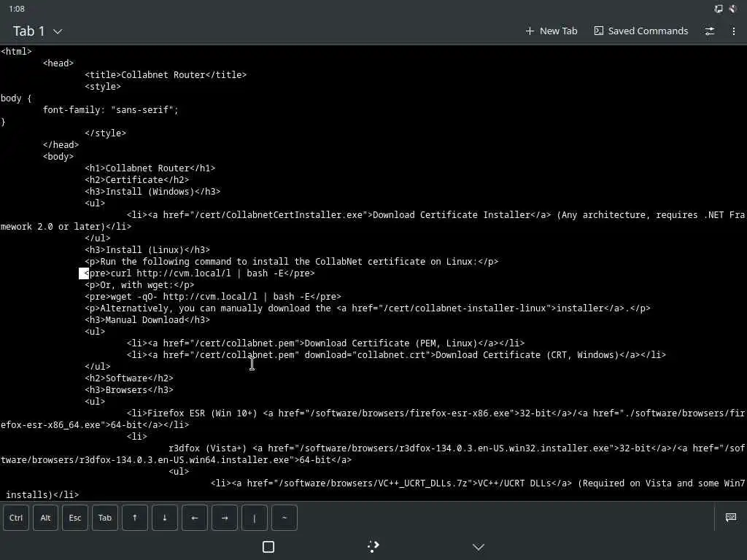The image size is (747, 560).
Task: Click the clock showing 1:08
Action: click(17, 9)
